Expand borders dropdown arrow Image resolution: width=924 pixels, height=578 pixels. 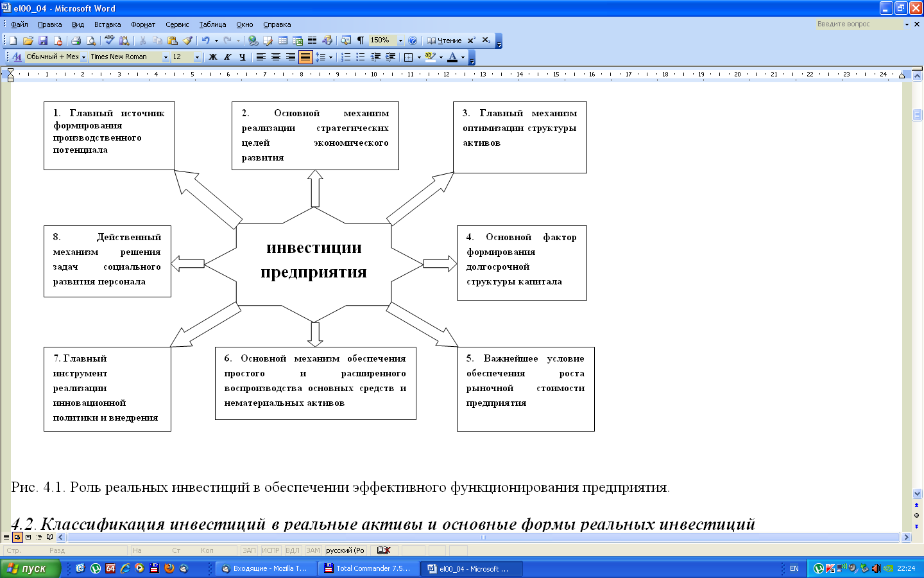pos(419,57)
